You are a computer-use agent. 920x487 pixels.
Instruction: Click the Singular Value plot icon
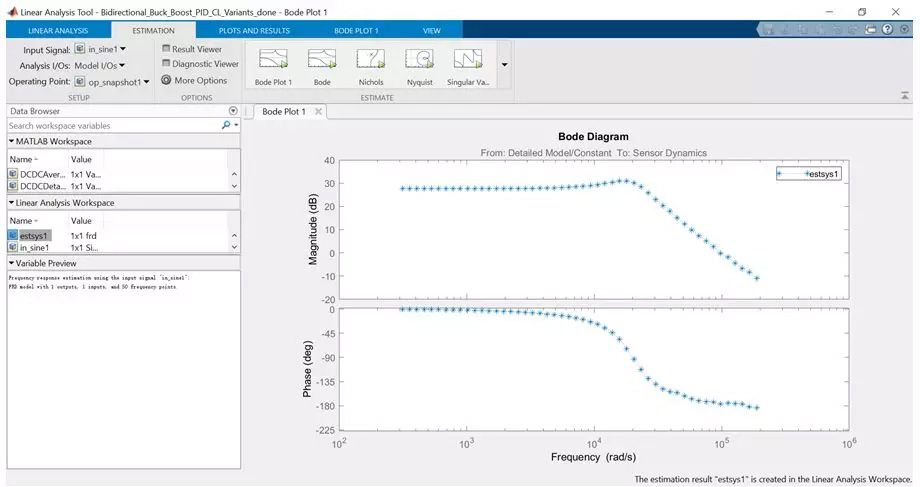(x=468, y=60)
